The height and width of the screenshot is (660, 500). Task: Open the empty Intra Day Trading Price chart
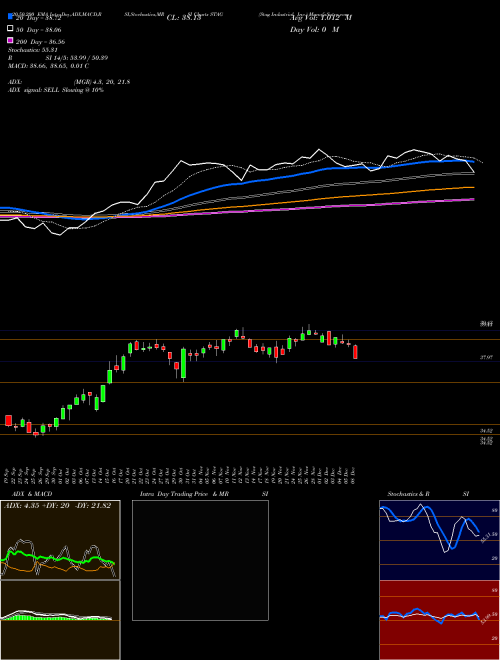tap(200, 560)
